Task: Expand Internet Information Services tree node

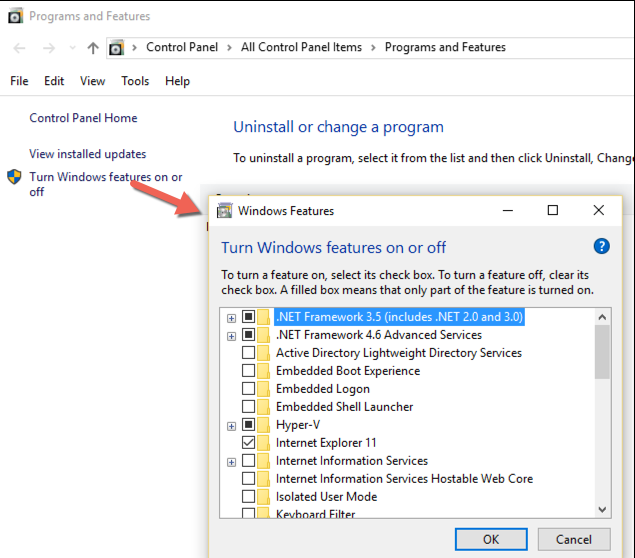Action: 231,462
